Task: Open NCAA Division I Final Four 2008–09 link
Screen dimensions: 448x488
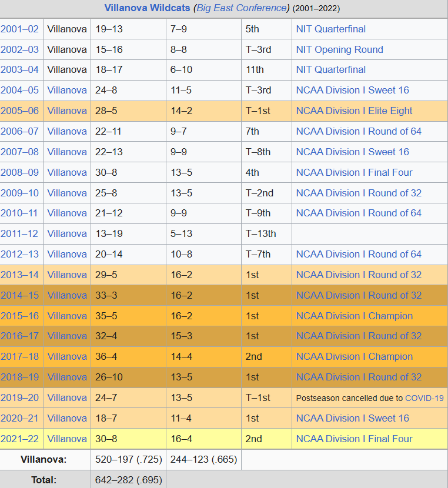Action: click(354, 172)
